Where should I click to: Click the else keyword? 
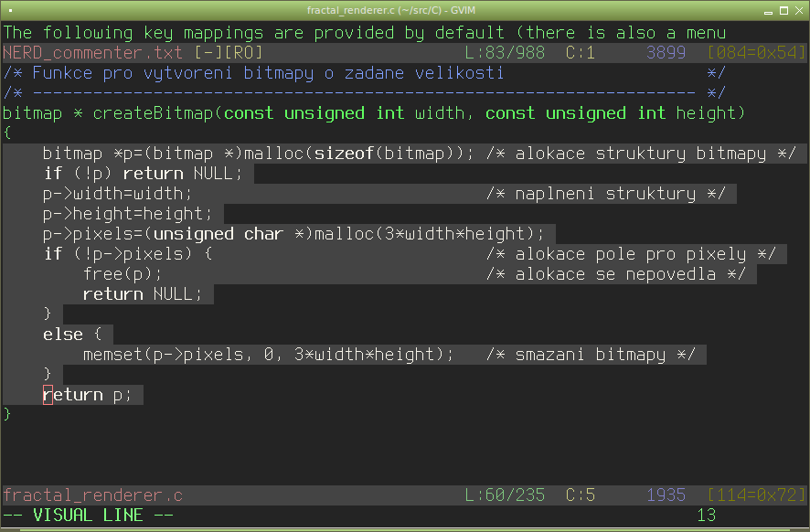(62, 335)
